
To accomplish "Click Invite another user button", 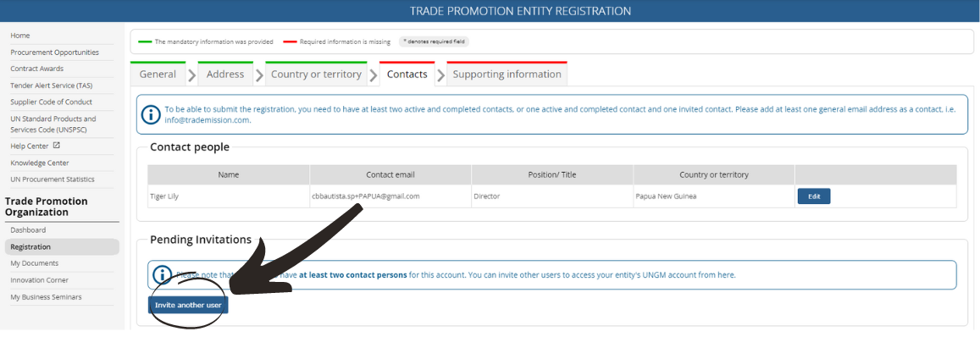I will (x=188, y=305).
